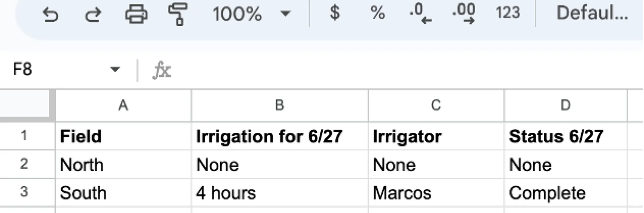Click the Undo arrow icon
Screen dimensions: 644x213
51,14
